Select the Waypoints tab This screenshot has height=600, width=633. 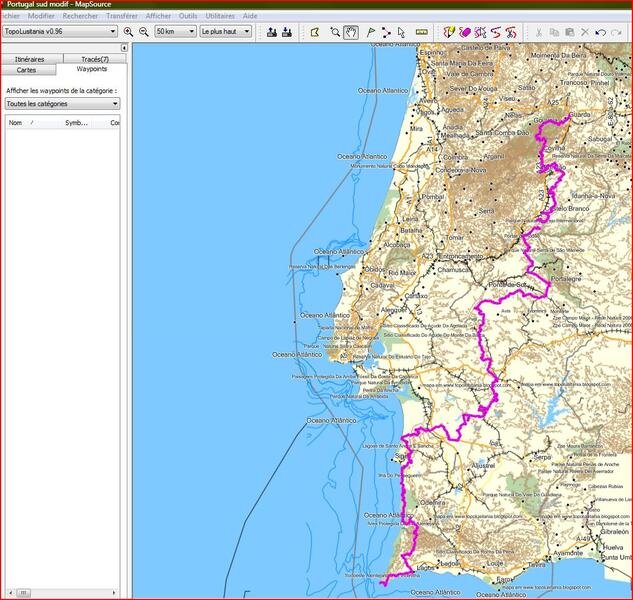92,69
